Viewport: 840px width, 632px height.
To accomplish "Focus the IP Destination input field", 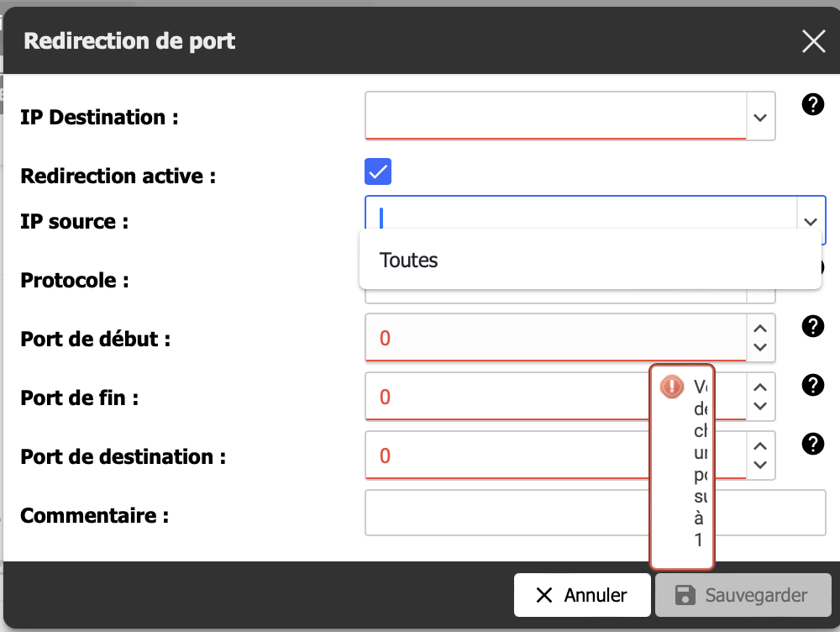I will click(554, 117).
